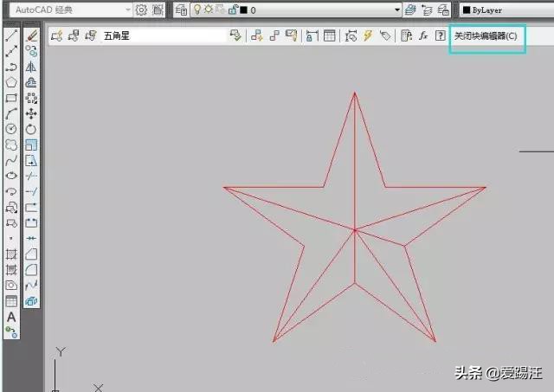This screenshot has width=554, height=392.
Task: Select the Chamfer tool
Action: [31, 254]
